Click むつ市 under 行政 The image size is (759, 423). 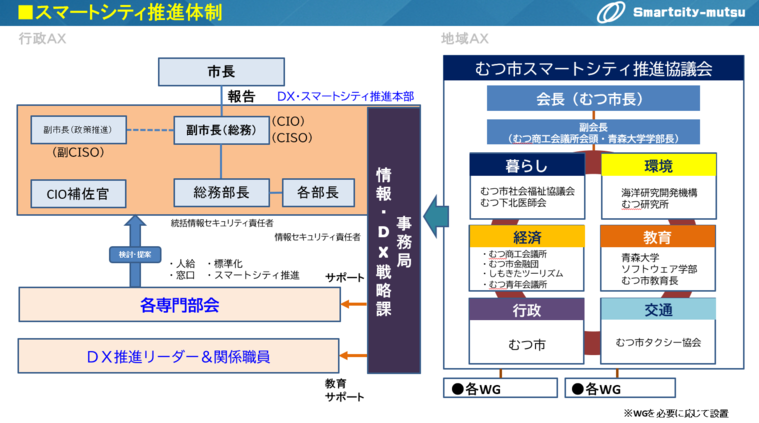(x=527, y=345)
